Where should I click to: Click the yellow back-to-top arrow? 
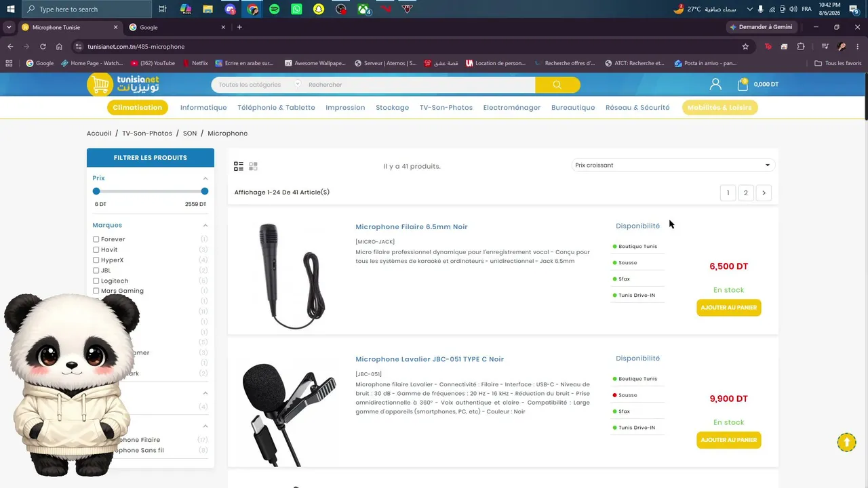tap(846, 443)
